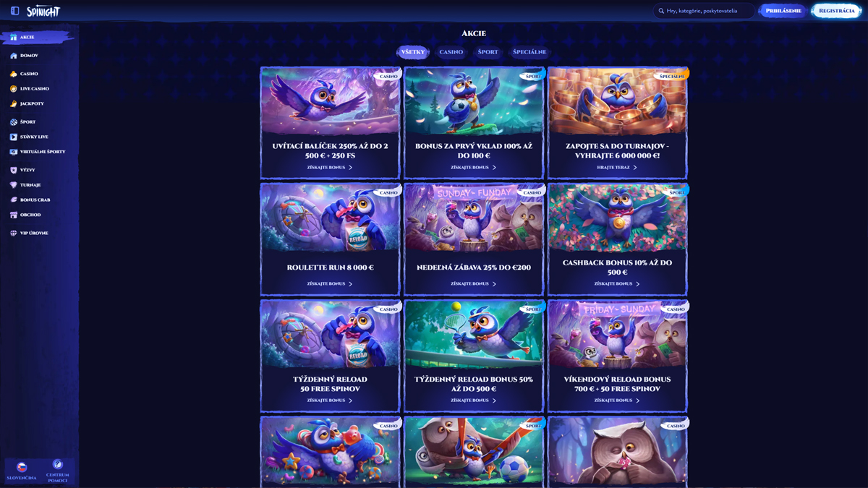Image resolution: width=868 pixels, height=488 pixels.
Task: Open the Obchod shop icon
Action: [x=13, y=215]
